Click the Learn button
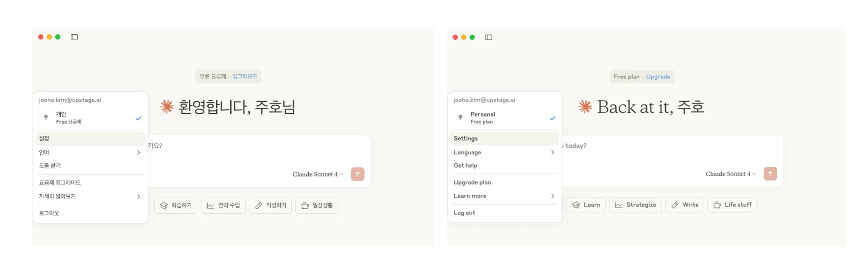The width and height of the screenshot is (868, 274). pos(586,205)
